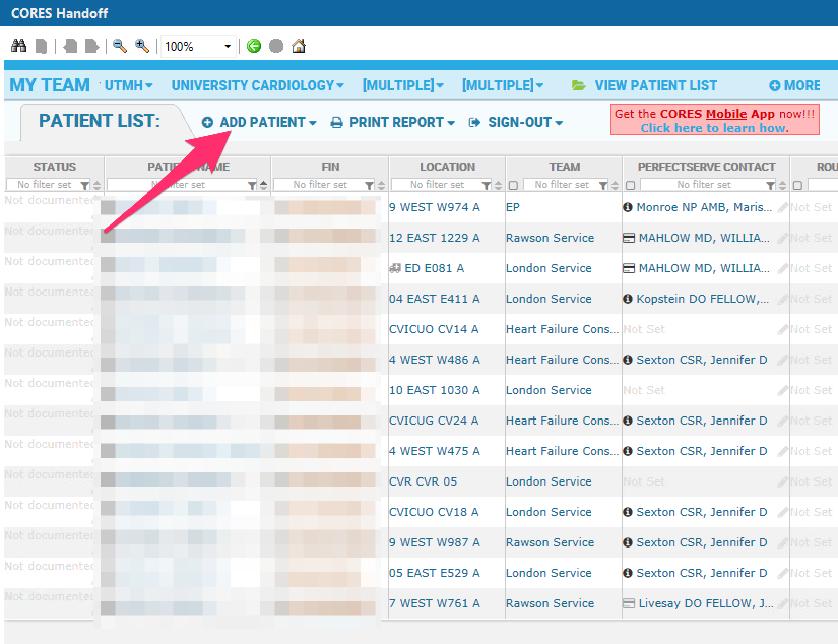Click the MORE button
The height and width of the screenshot is (644, 838).
795,85
